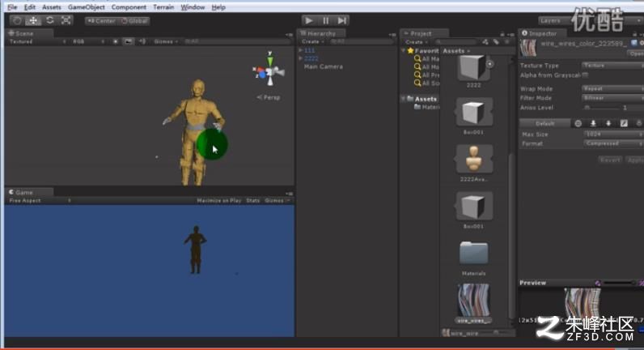Image resolution: width=644 pixels, height=350 pixels.
Task: Toggle Maximize on Play
Action: coord(219,201)
